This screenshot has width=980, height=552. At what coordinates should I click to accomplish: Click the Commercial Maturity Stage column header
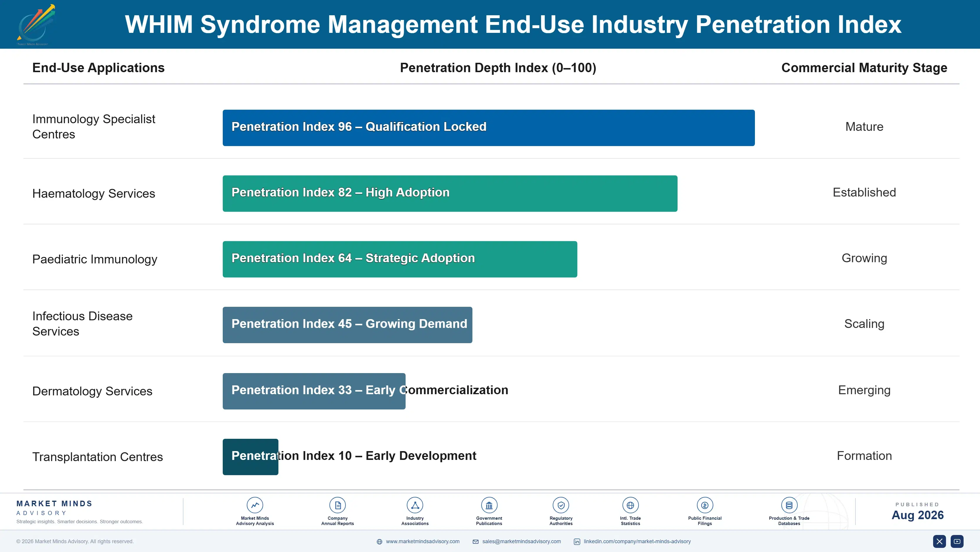[x=864, y=68]
